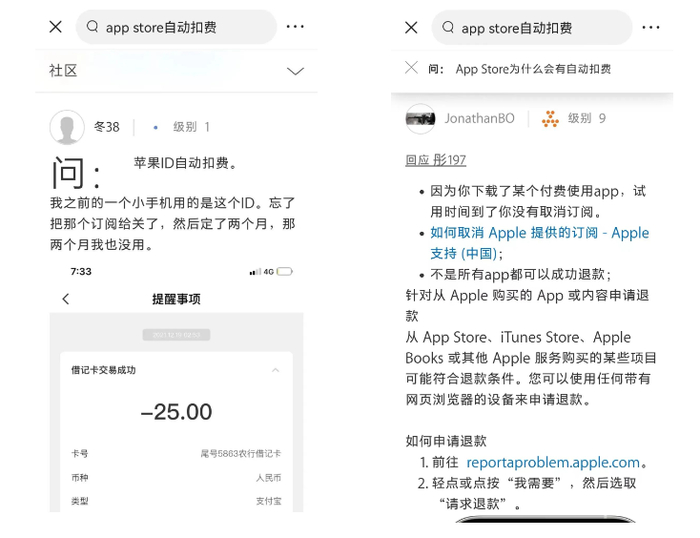
Task: Click the right search field text
Action: [x=517, y=29]
